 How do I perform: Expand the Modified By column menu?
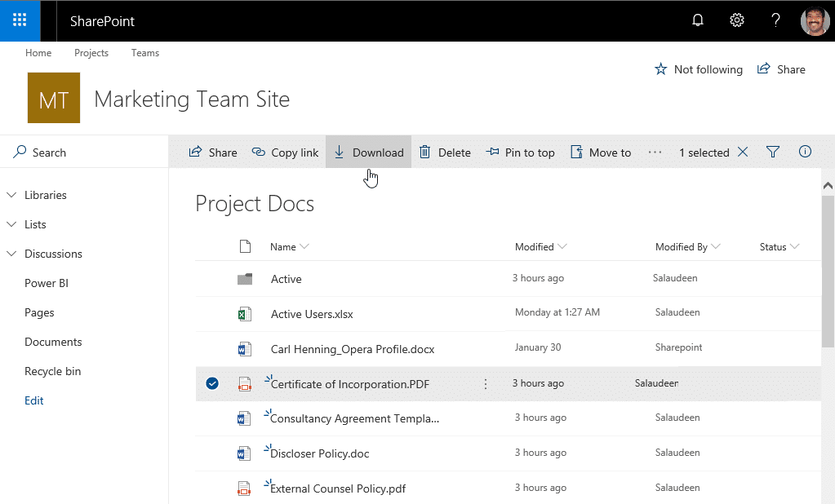pyautogui.click(x=717, y=246)
